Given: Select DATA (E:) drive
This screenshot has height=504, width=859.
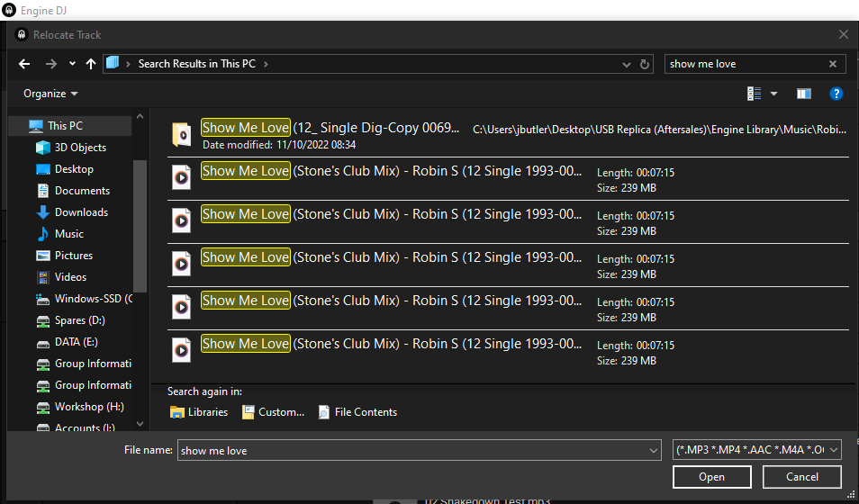Looking at the screenshot, I should click(x=77, y=342).
